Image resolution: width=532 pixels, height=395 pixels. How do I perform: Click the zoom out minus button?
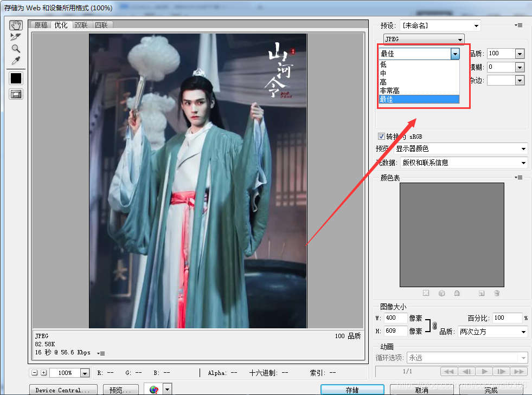pyautogui.click(x=35, y=373)
